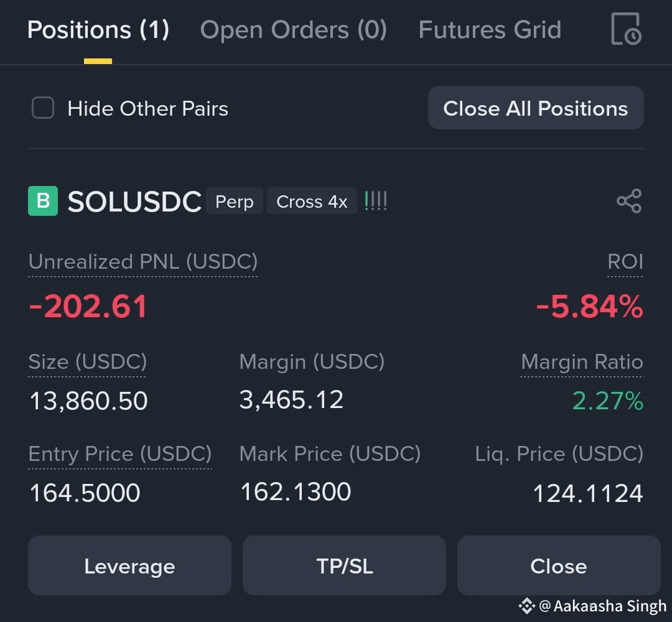
Task: Tap the ROI label tooltip
Action: (625, 262)
